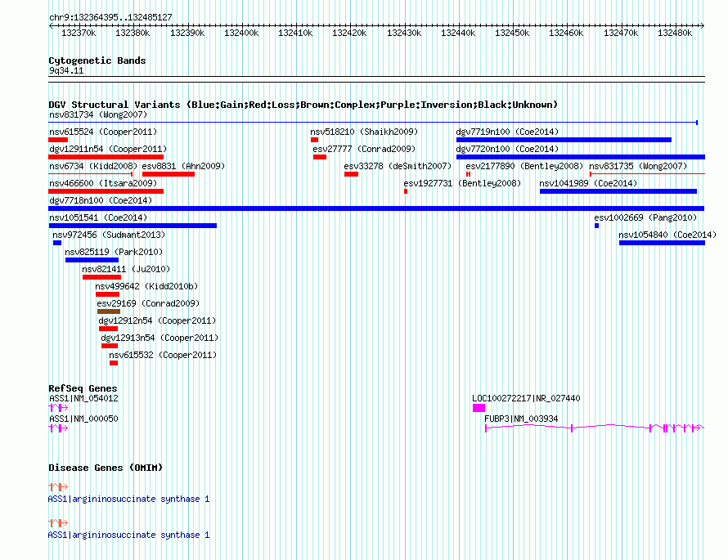
Task: Open dgv12911n54 (Cooper2011) variant label
Action: click(x=108, y=149)
